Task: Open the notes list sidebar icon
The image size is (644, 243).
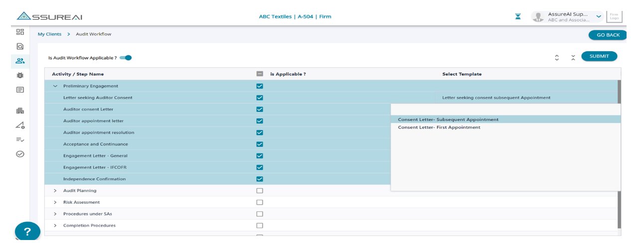Action: pyautogui.click(x=20, y=90)
